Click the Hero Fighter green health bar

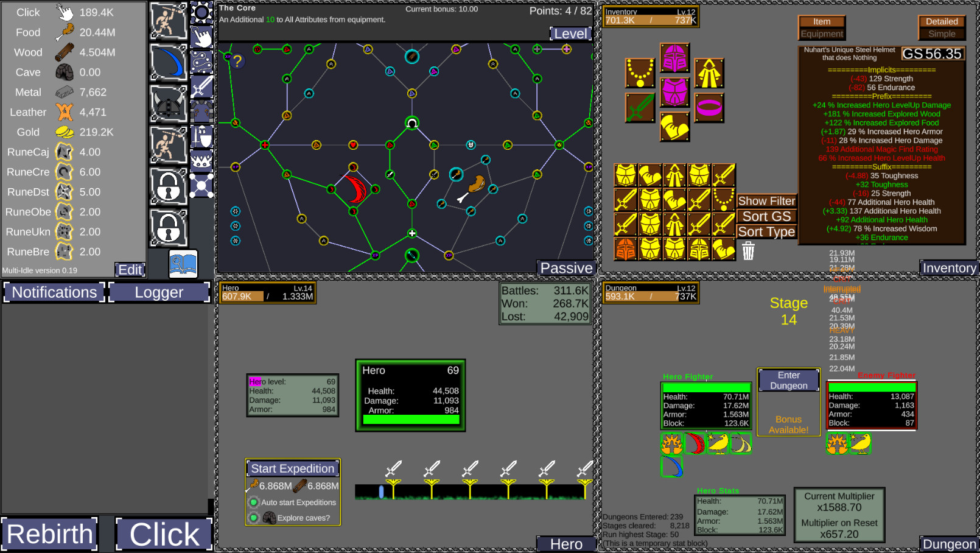click(706, 386)
